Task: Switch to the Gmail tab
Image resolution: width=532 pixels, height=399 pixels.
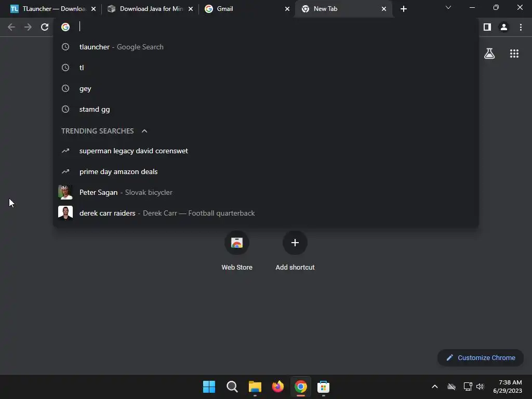Action: point(247,9)
